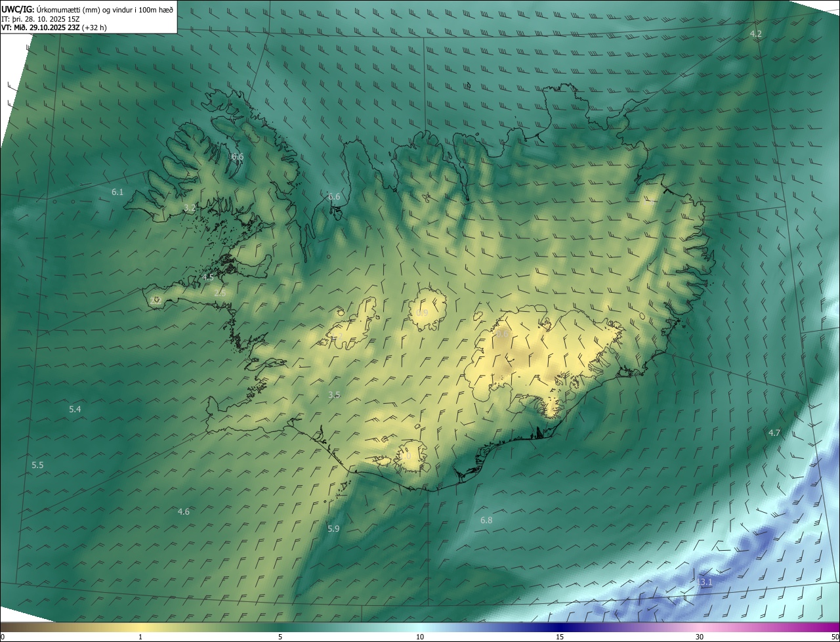840x642 pixels.
Task: Click the 6.1 value label
Action: (x=117, y=192)
